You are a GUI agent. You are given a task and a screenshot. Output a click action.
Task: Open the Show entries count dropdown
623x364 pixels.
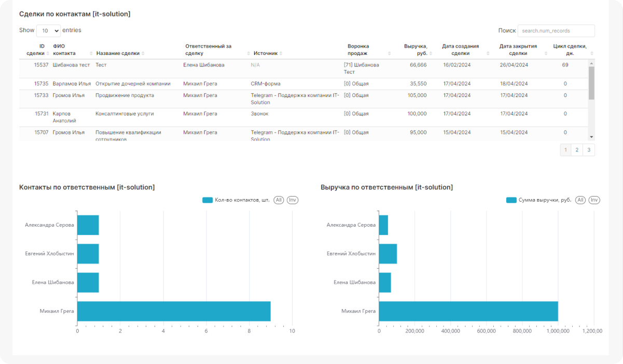pyautogui.click(x=48, y=31)
